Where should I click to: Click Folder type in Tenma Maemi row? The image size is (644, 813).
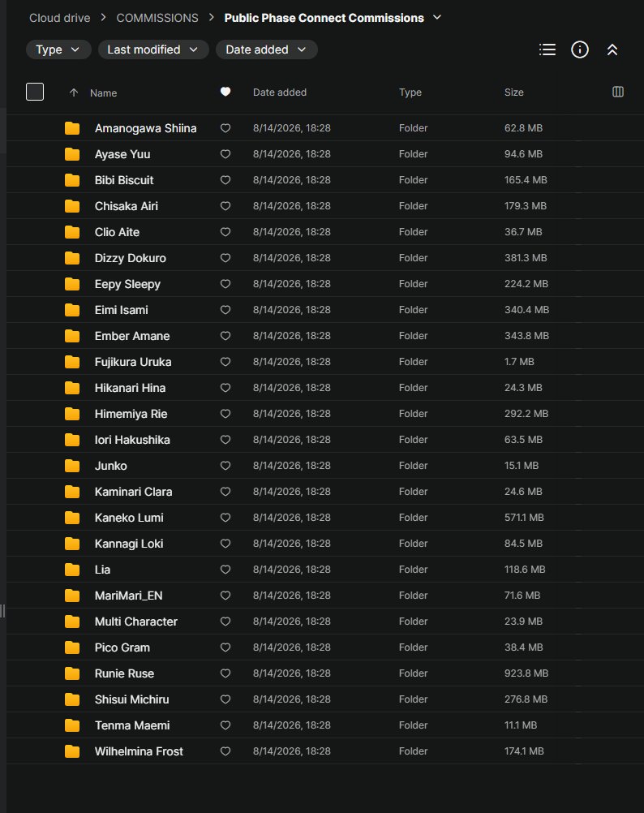click(x=413, y=725)
